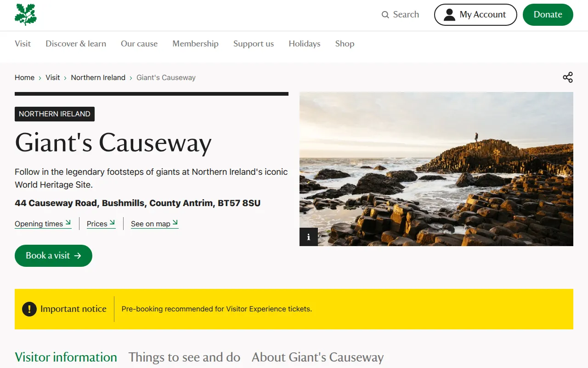Go to Home breadcrumb

point(24,77)
